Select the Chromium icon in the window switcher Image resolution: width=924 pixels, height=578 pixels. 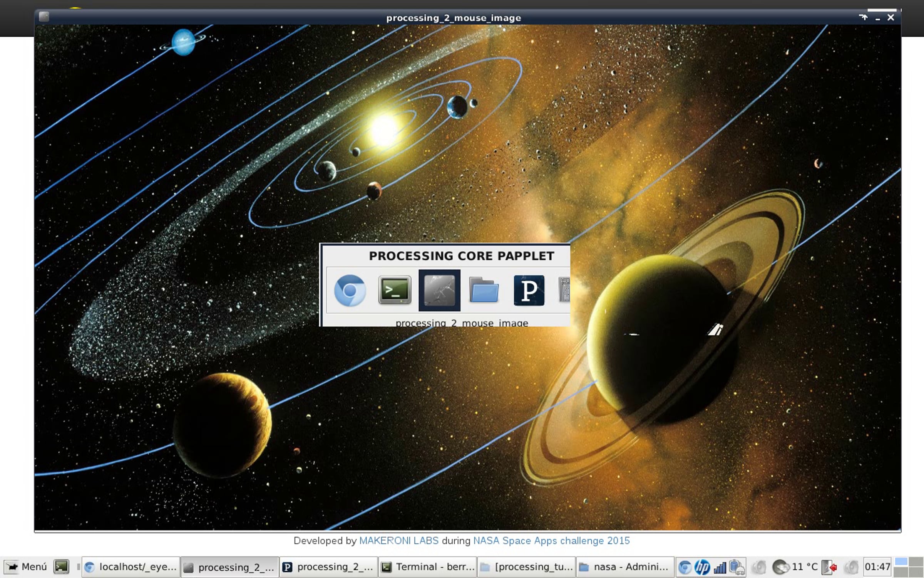point(350,291)
